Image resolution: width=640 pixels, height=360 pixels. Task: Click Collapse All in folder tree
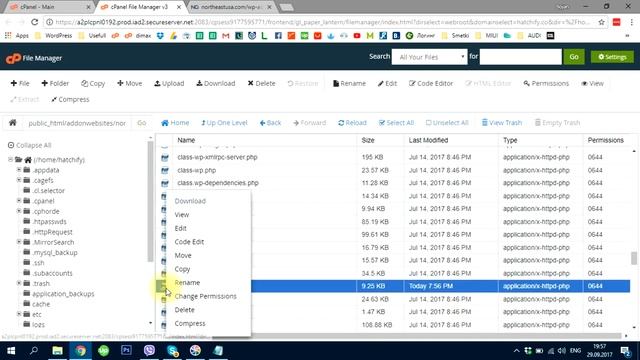[29, 145]
